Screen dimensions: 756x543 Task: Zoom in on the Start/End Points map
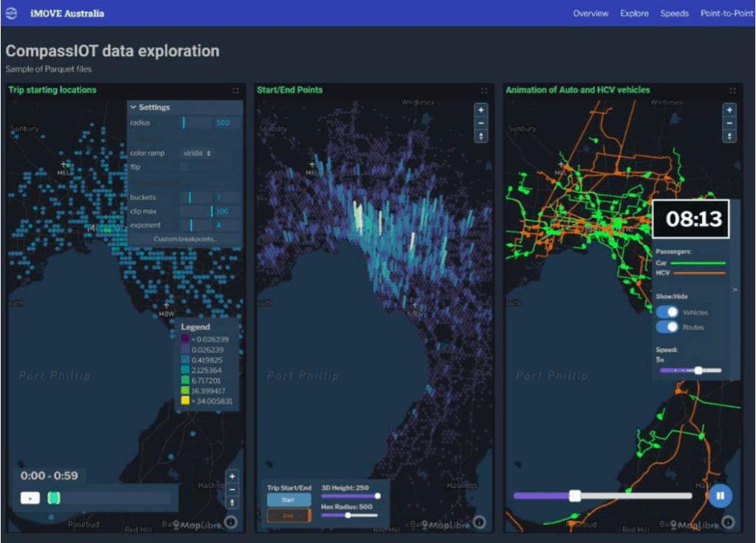(x=481, y=110)
